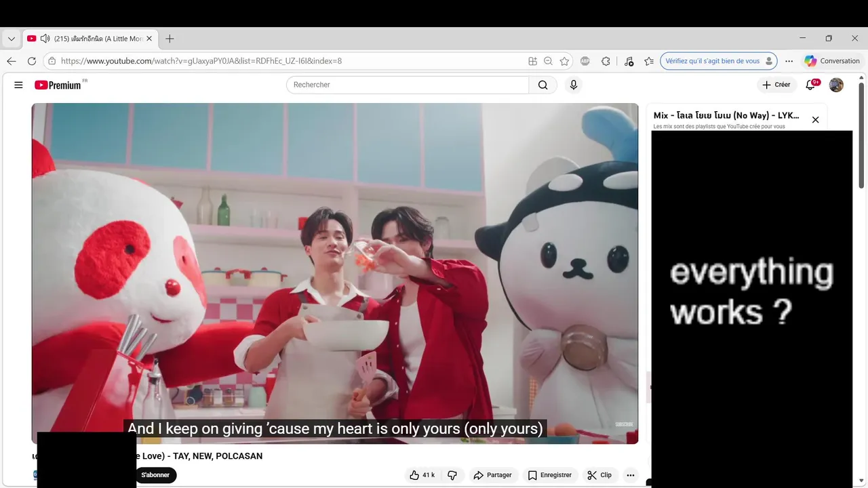Viewport: 868px width, 488px height.
Task: Like the video with thumbs up
Action: coord(422,475)
